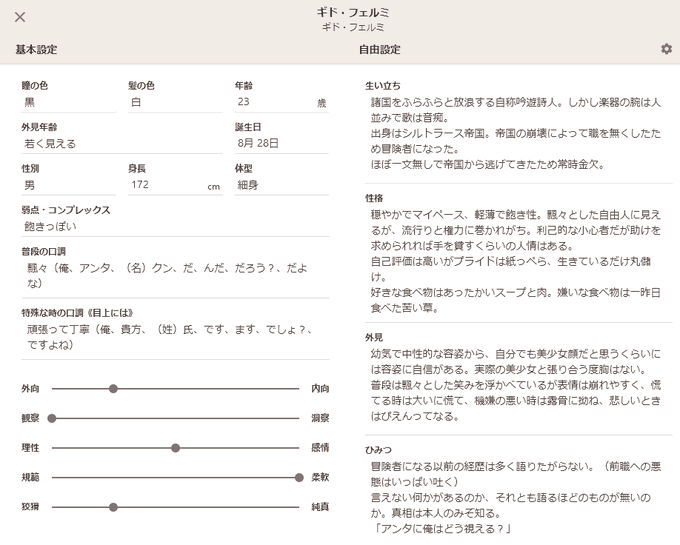The image size is (680, 545).
Task: Edit the 身長 field showing 172
Action: tap(175, 186)
